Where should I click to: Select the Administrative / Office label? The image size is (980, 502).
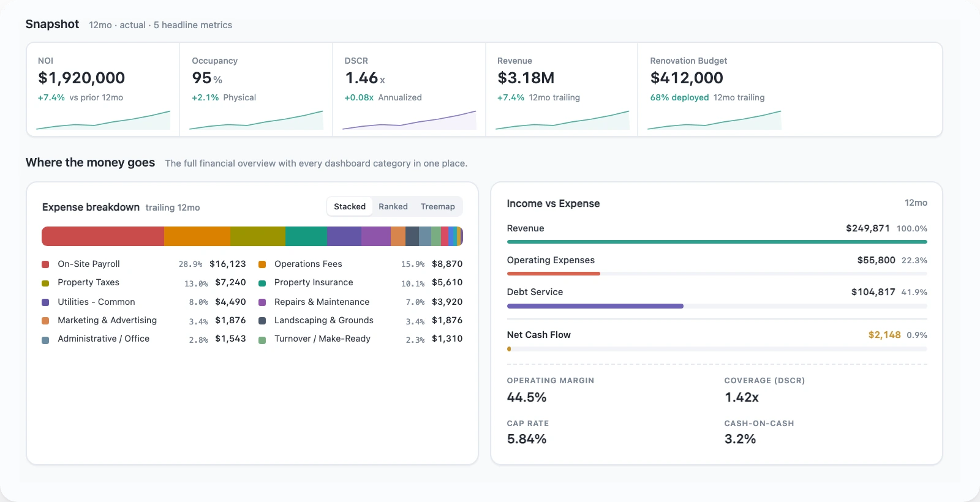tap(104, 339)
